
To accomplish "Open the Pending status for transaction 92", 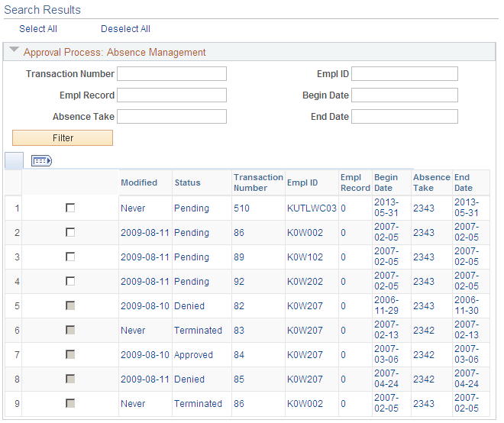I will pyautogui.click(x=192, y=282).
